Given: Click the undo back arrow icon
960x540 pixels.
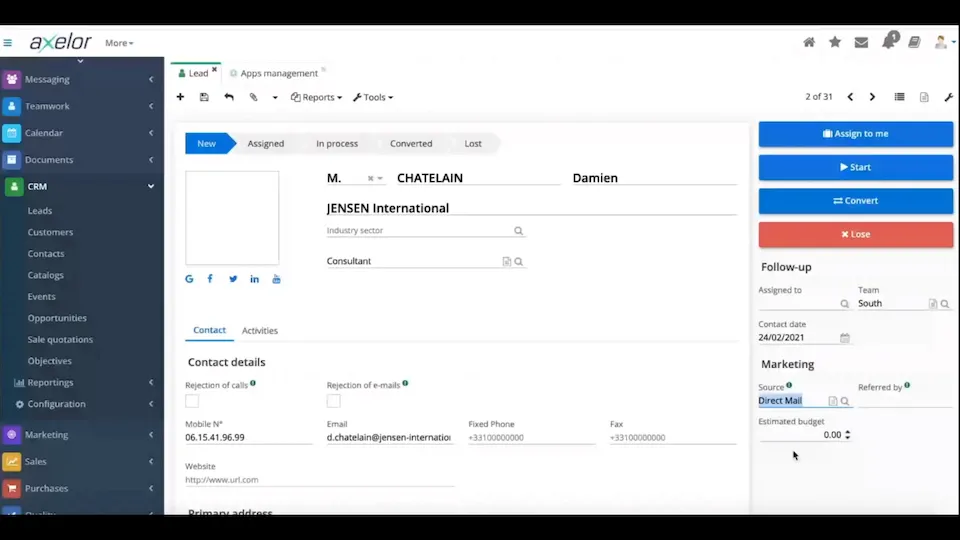Looking at the screenshot, I should pos(229,97).
